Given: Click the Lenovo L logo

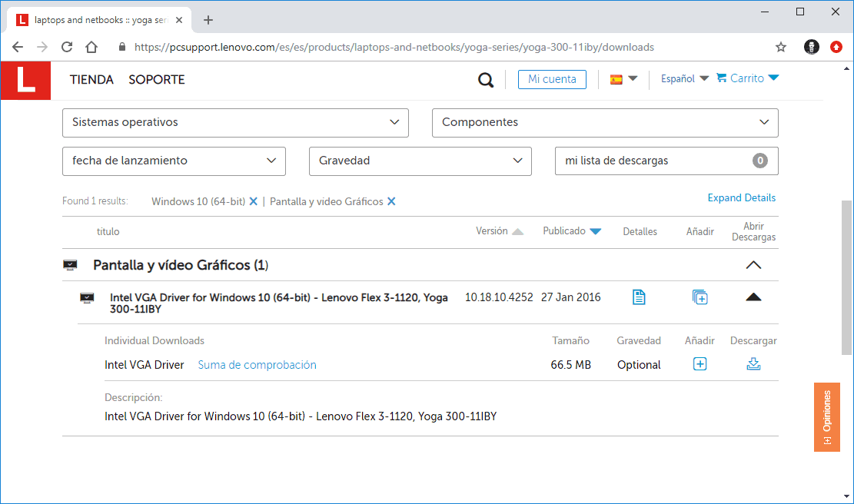Looking at the screenshot, I should click(25, 80).
